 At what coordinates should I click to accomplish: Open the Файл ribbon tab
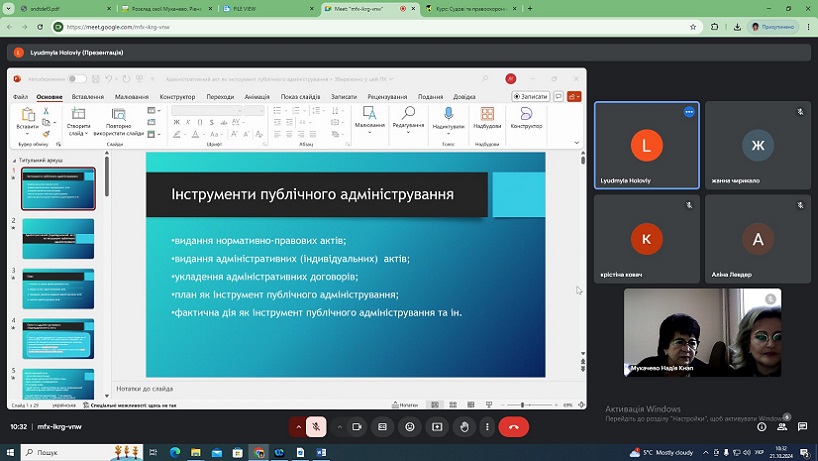pos(20,96)
